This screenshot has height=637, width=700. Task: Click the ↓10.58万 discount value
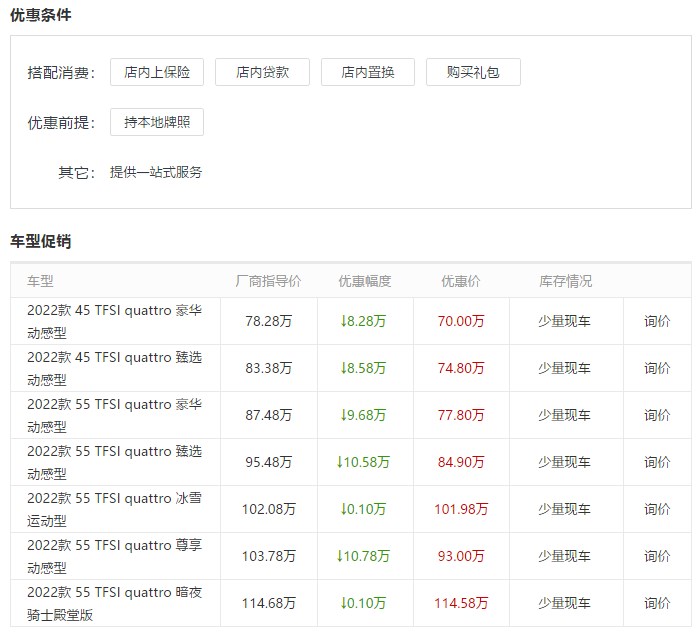click(x=363, y=462)
